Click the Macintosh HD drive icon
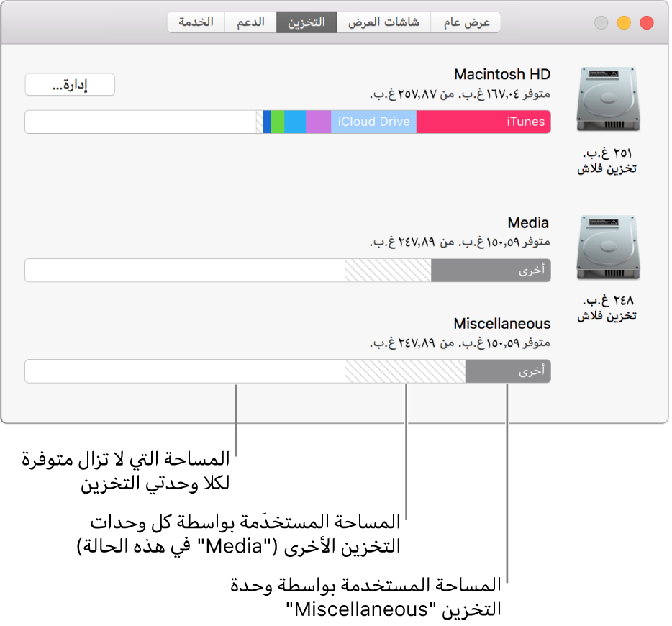 tap(608, 99)
